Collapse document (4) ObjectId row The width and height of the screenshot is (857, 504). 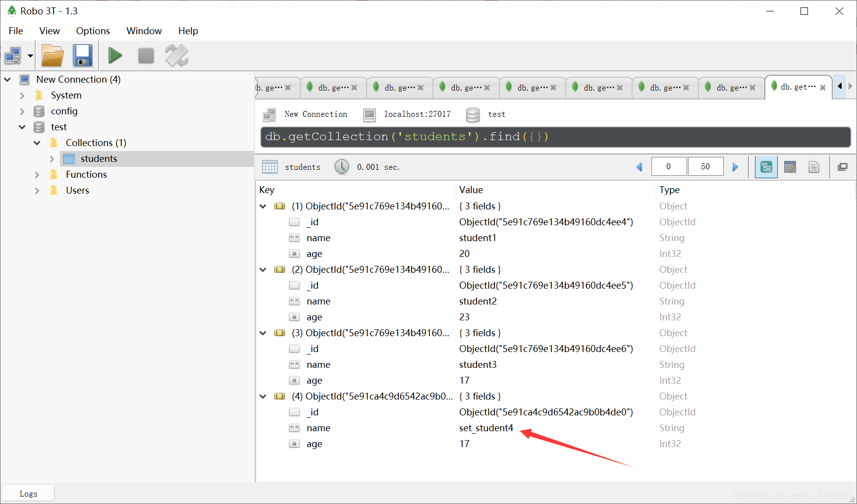pyautogui.click(x=263, y=396)
